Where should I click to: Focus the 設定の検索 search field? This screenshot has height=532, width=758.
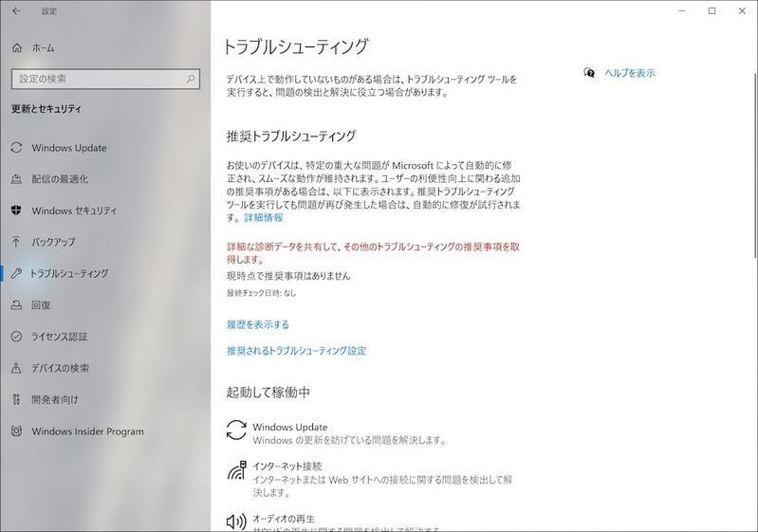click(105, 79)
